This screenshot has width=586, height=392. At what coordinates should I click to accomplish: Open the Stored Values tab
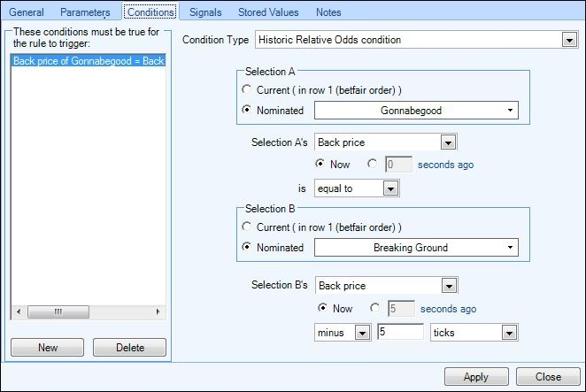(x=268, y=12)
